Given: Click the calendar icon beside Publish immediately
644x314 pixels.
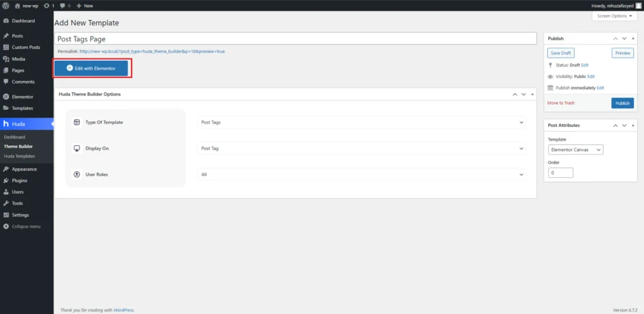Looking at the screenshot, I should coord(550,88).
